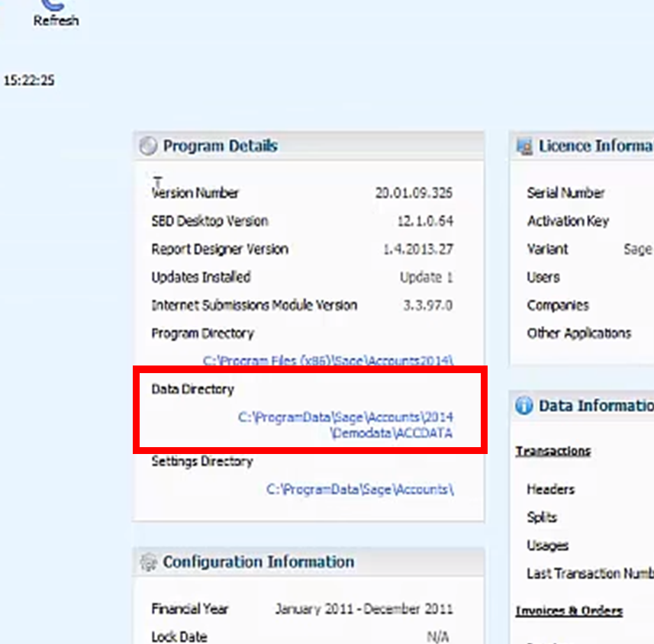Click the SBD Desktop Version value
Viewport: 654px width, 644px height.
(x=424, y=221)
